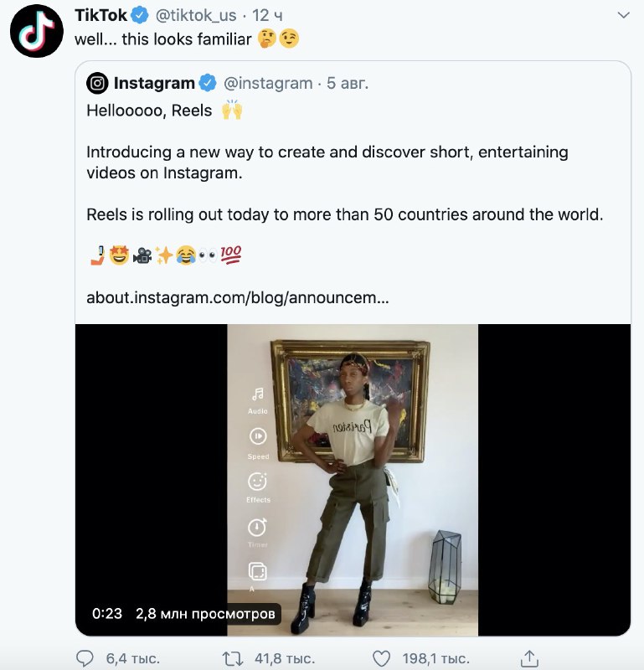Click the Instagram logo in quoted tweet
The width and height of the screenshot is (644, 670).
click(x=98, y=83)
